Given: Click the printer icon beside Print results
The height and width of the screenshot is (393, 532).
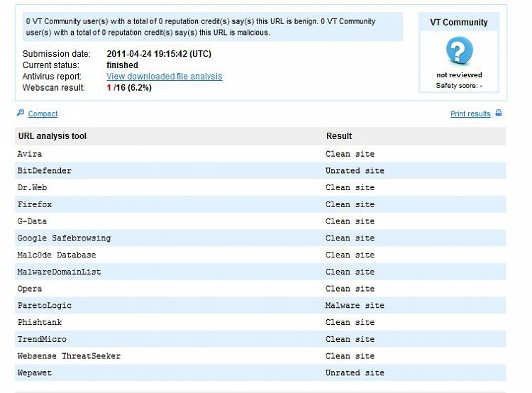Looking at the screenshot, I should click(499, 113).
